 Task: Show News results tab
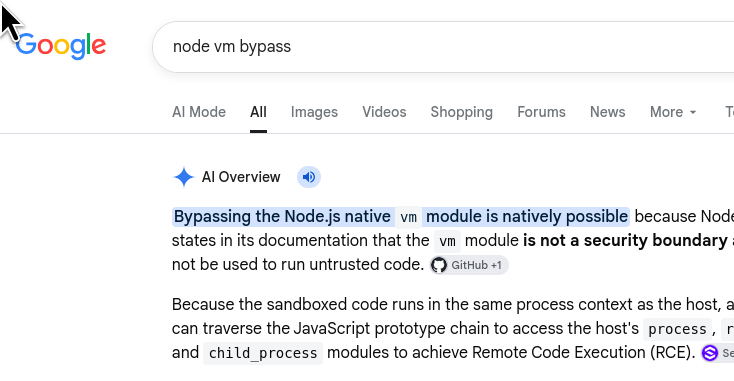tap(608, 112)
